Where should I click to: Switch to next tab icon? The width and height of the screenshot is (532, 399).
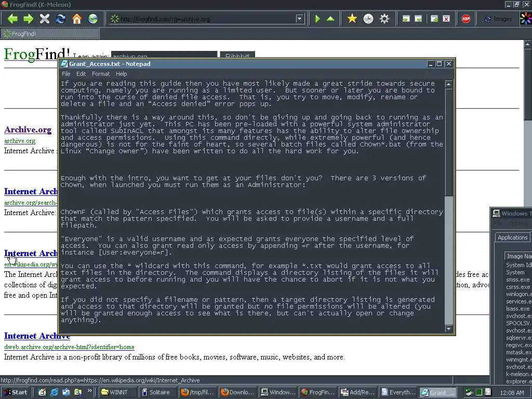coord(418,19)
